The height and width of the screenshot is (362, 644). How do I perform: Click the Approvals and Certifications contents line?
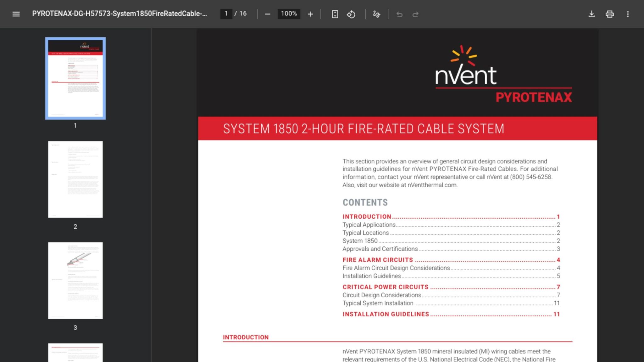[x=451, y=249]
